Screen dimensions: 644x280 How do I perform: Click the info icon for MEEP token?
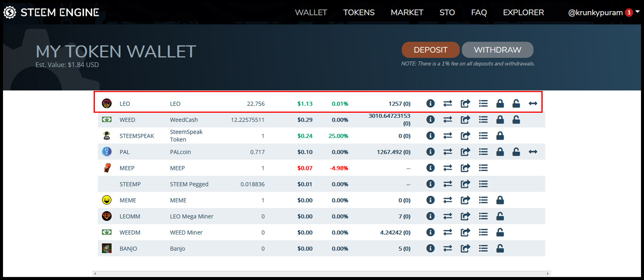[x=431, y=168]
